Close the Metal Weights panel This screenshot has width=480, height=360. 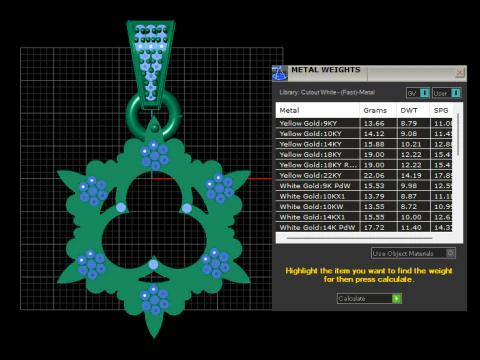click(x=460, y=72)
